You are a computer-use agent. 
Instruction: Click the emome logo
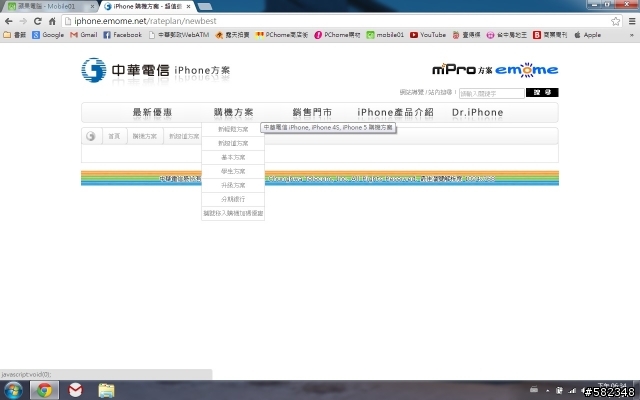point(527,70)
